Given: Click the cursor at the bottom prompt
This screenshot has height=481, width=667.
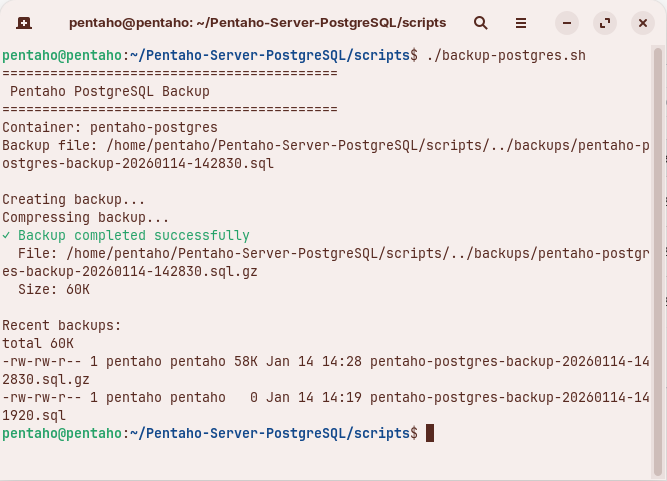Looking at the screenshot, I should click(430, 433).
